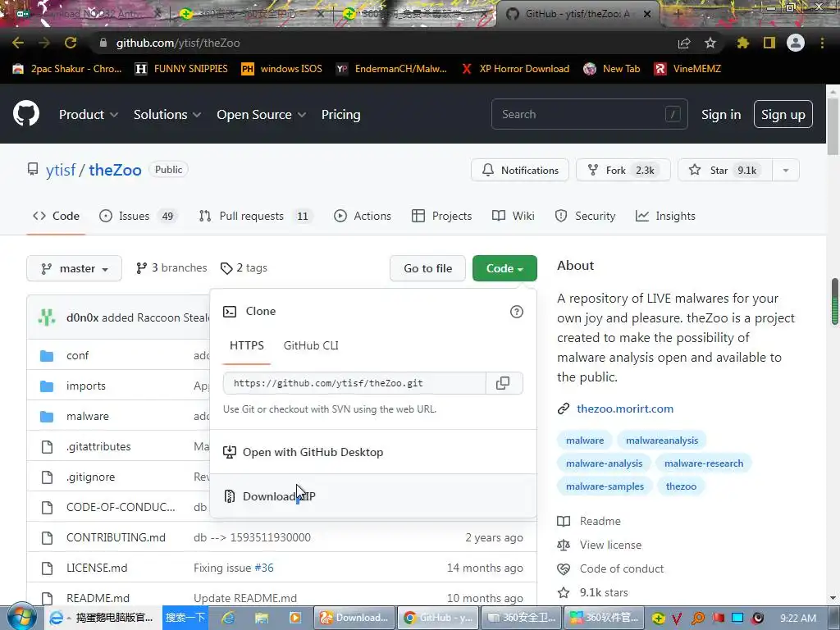Expand the Solutions menu

pyautogui.click(x=167, y=114)
